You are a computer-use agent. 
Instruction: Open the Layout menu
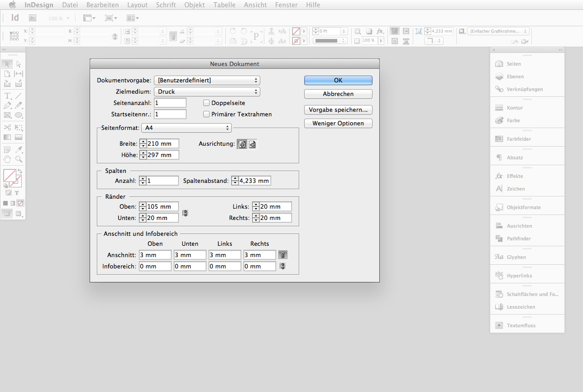[137, 5]
